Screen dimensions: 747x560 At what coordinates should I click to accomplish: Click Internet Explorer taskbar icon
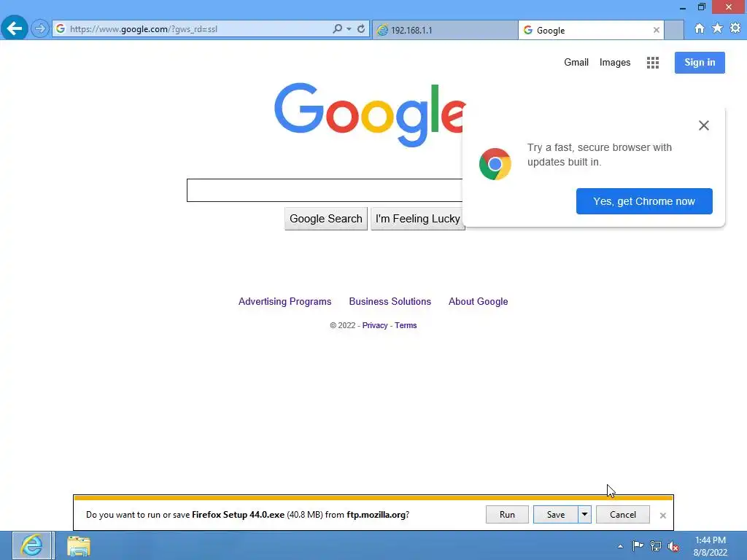click(x=31, y=545)
